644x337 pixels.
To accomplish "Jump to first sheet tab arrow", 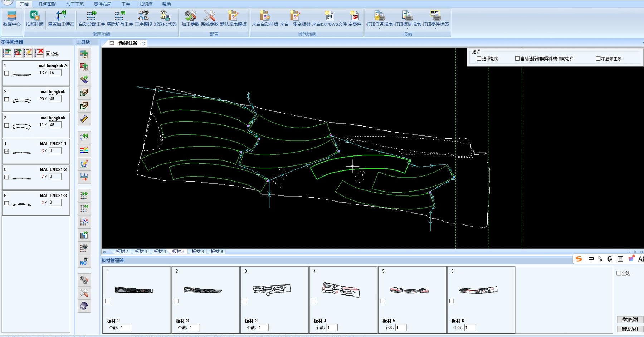I will tap(104, 252).
